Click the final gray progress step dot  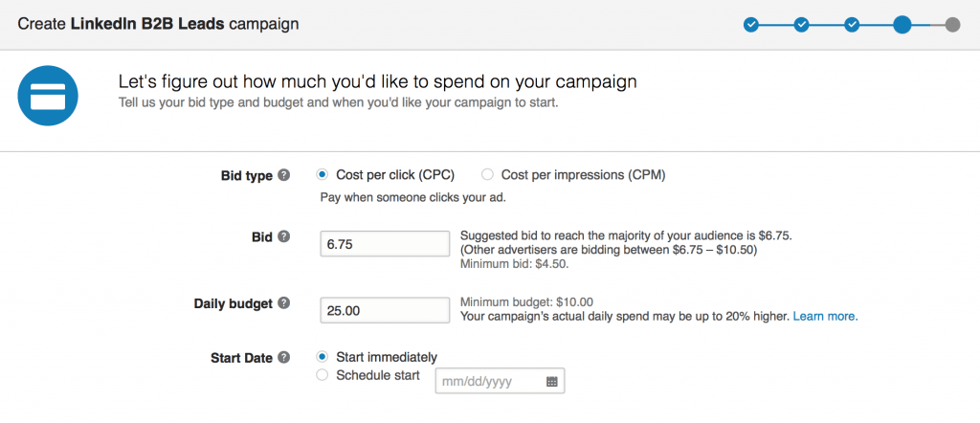pos(952,25)
